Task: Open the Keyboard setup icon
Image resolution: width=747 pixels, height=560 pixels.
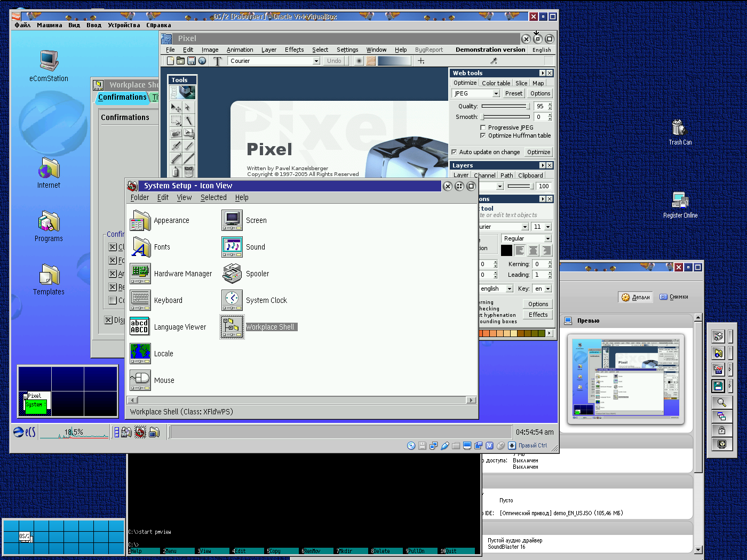Action: coord(140,300)
